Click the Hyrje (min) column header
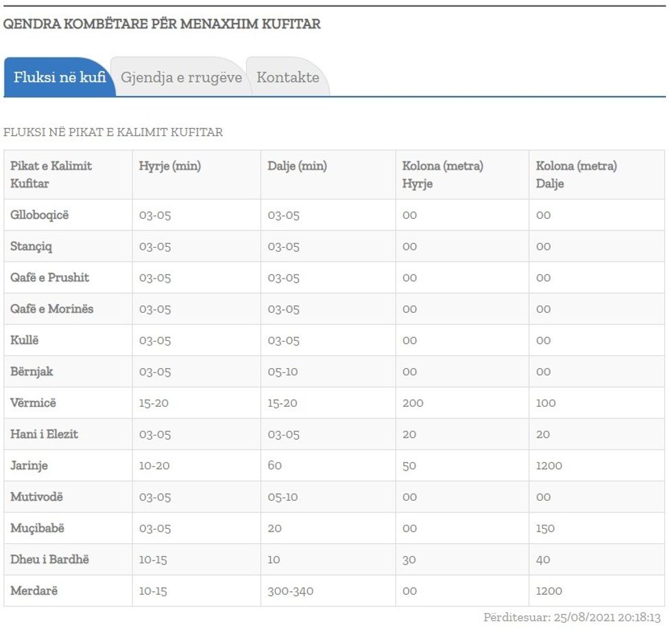The height and width of the screenshot is (629, 672). [170, 166]
